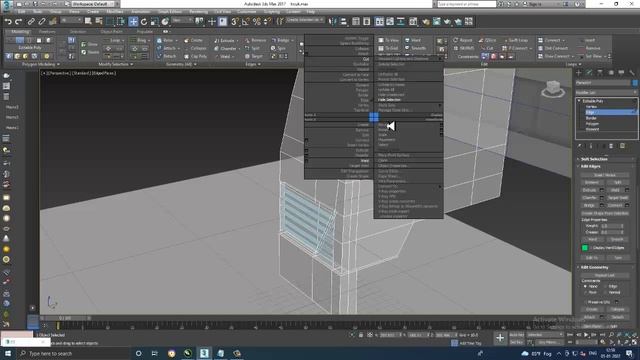
Task: Click the ViewCube in the viewport
Action: click(553, 88)
